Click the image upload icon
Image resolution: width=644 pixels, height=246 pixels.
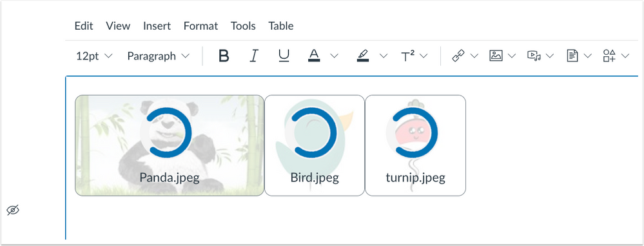coord(496,56)
